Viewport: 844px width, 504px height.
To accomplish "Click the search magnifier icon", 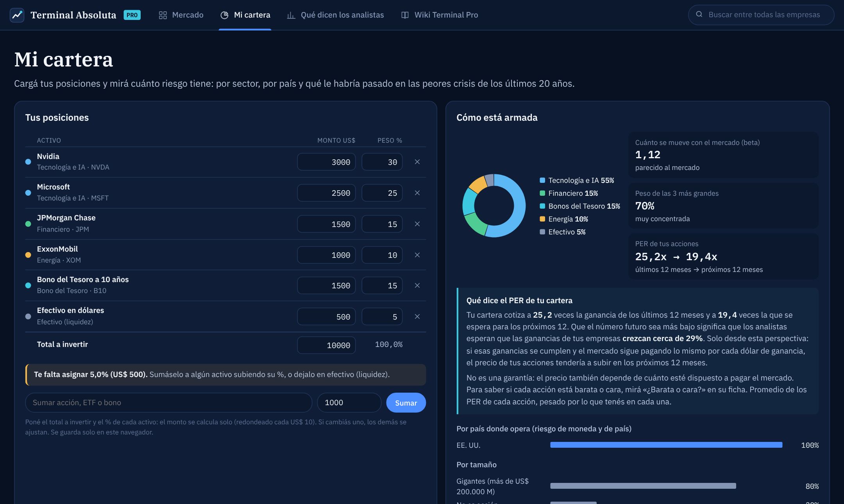I will pyautogui.click(x=699, y=14).
